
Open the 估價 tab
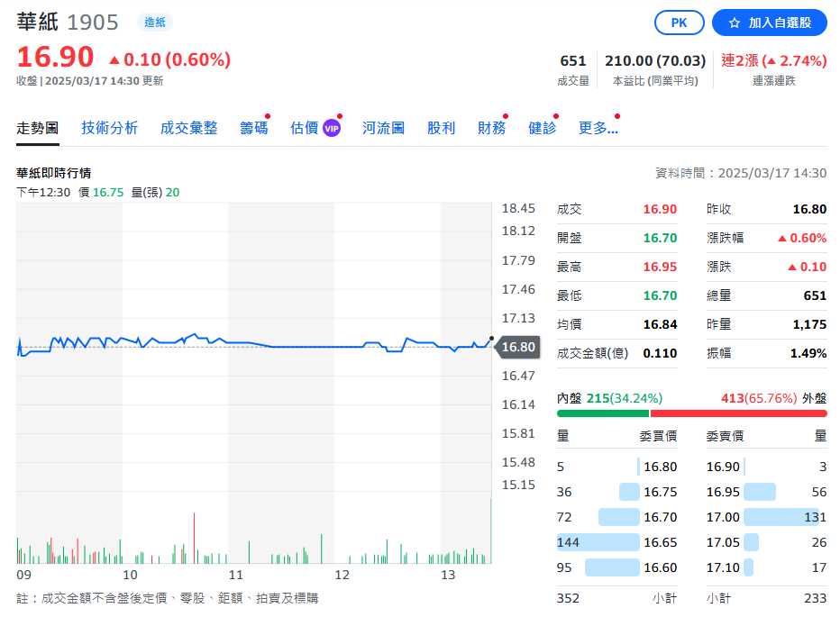pos(305,128)
